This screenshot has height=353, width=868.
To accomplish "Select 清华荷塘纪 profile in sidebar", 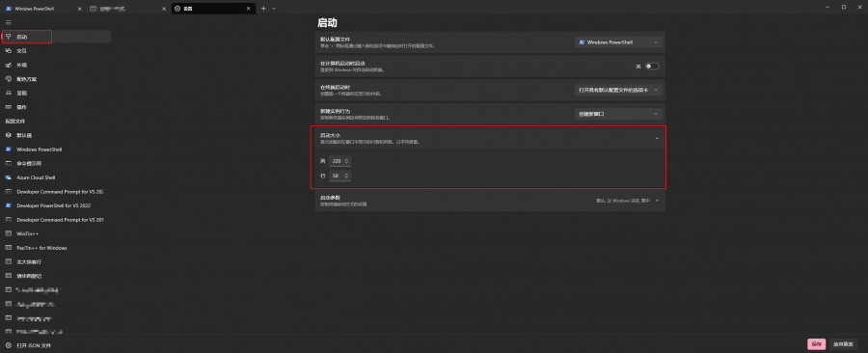I will click(x=56, y=276).
